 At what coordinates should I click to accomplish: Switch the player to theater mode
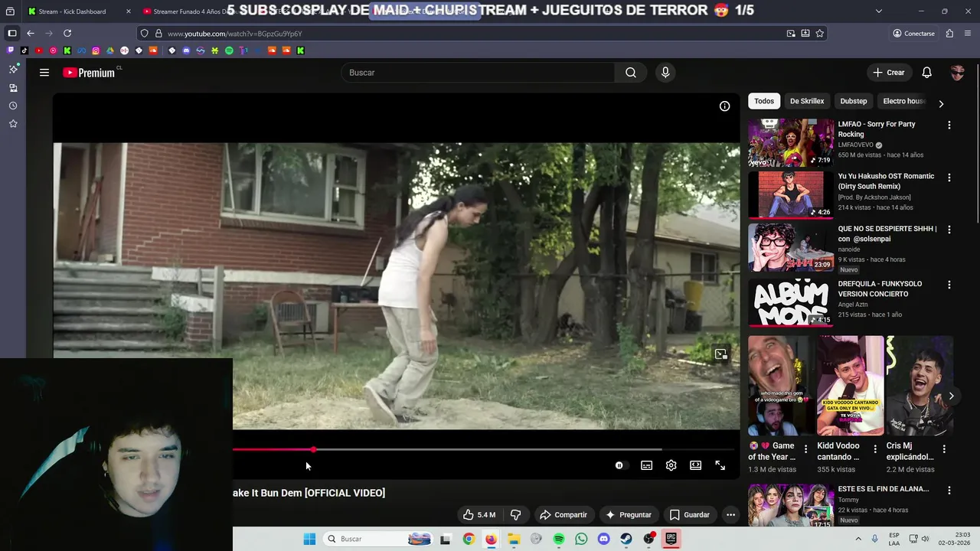click(695, 465)
